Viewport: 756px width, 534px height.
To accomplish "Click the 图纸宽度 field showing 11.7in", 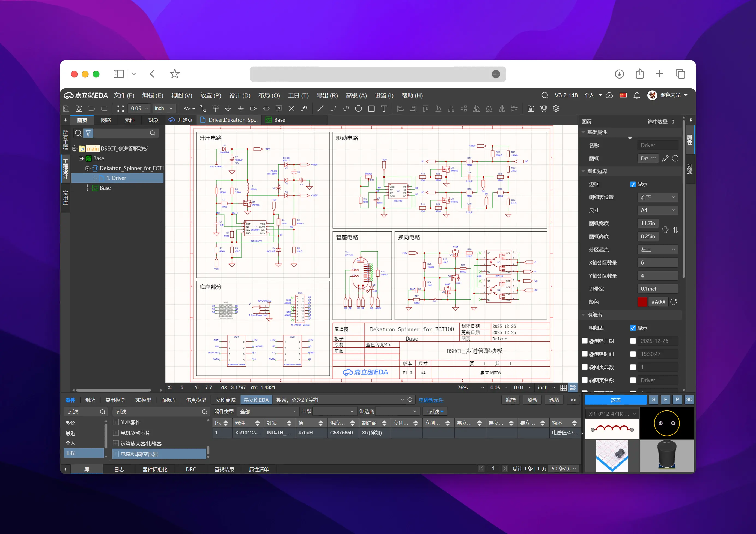I will 648,223.
